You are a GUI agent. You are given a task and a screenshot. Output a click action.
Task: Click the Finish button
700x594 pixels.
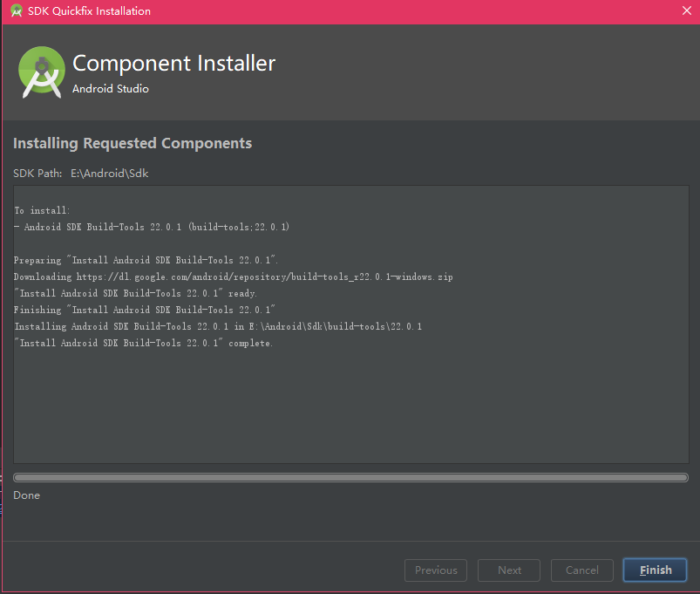click(x=655, y=570)
